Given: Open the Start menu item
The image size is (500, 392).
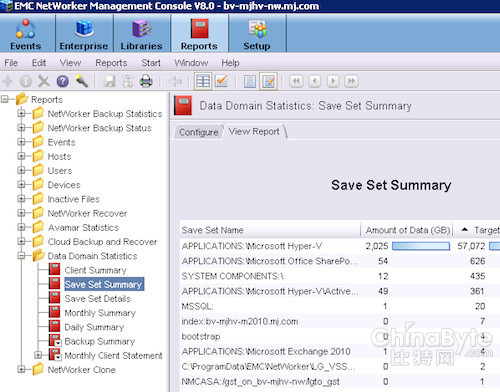Looking at the screenshot, I should point(151,63).
